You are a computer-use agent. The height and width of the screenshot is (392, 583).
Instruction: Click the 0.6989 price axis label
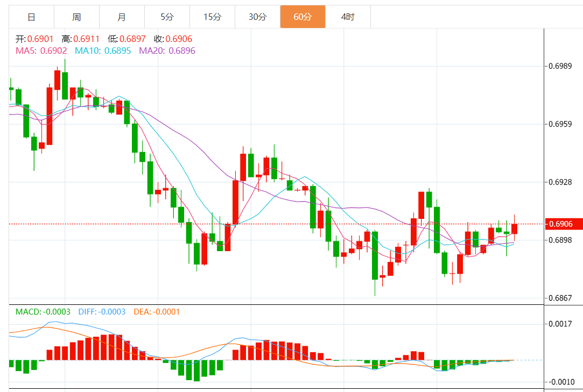pyautogui.click(x=560, y=66)
